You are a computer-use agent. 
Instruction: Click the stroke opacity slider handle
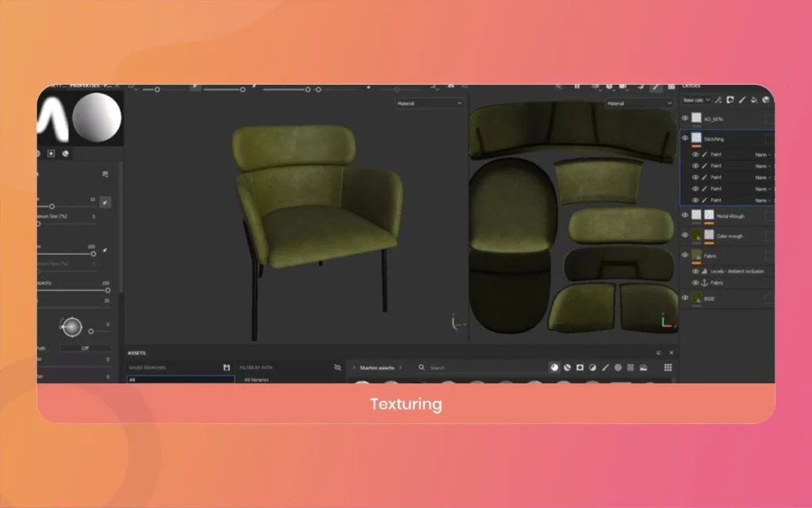point(108,291)
